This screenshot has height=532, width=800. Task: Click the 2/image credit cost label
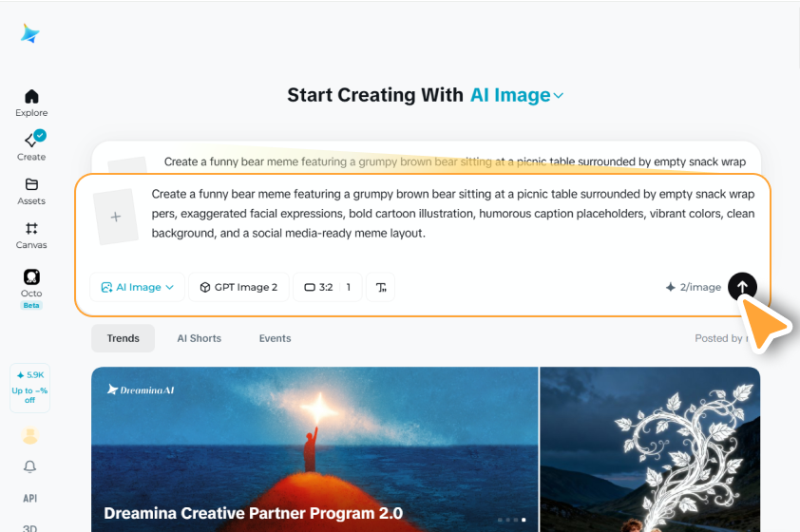click(694, 287)
